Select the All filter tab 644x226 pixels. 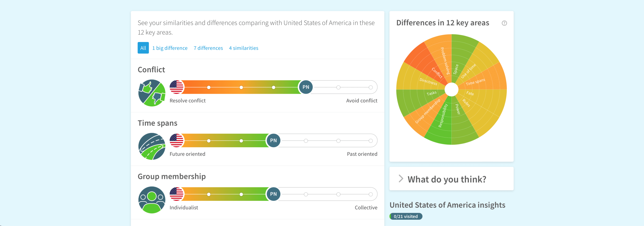(143, 48)
